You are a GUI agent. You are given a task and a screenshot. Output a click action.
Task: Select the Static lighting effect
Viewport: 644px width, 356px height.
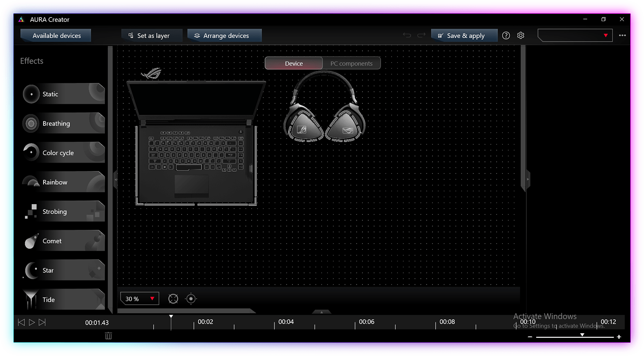point(63,94)
